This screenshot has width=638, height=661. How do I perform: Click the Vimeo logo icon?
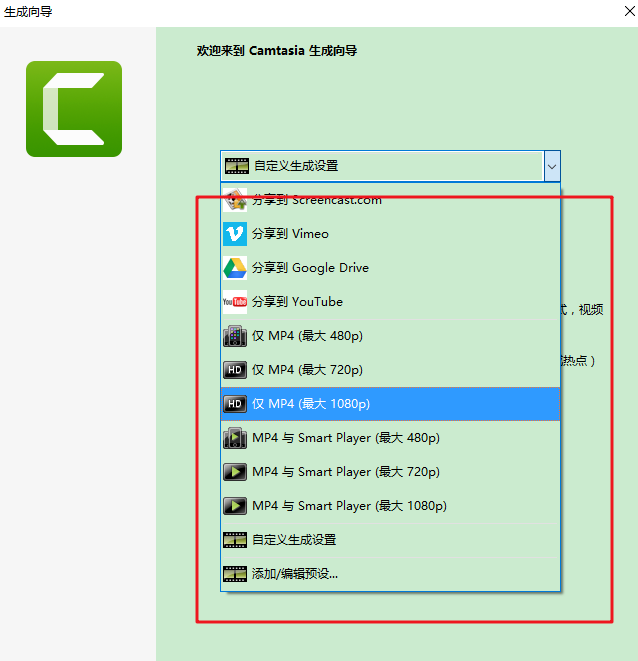(235, 234)
